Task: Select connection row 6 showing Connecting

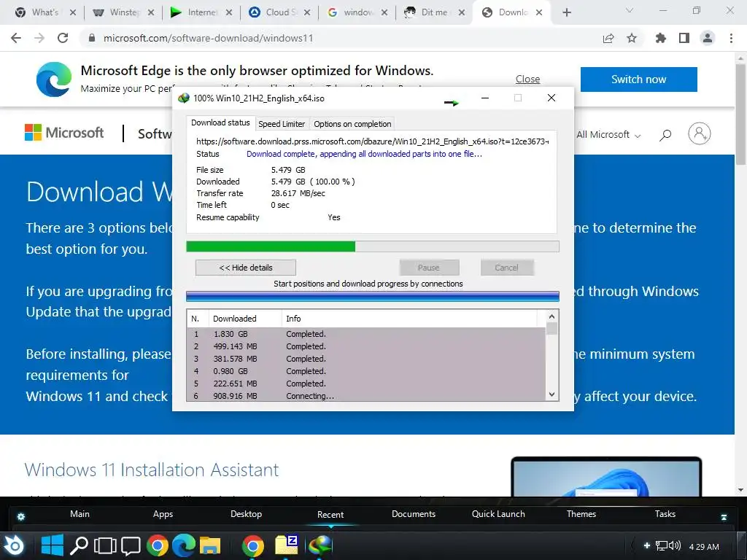Action: (x=366, y=396)
